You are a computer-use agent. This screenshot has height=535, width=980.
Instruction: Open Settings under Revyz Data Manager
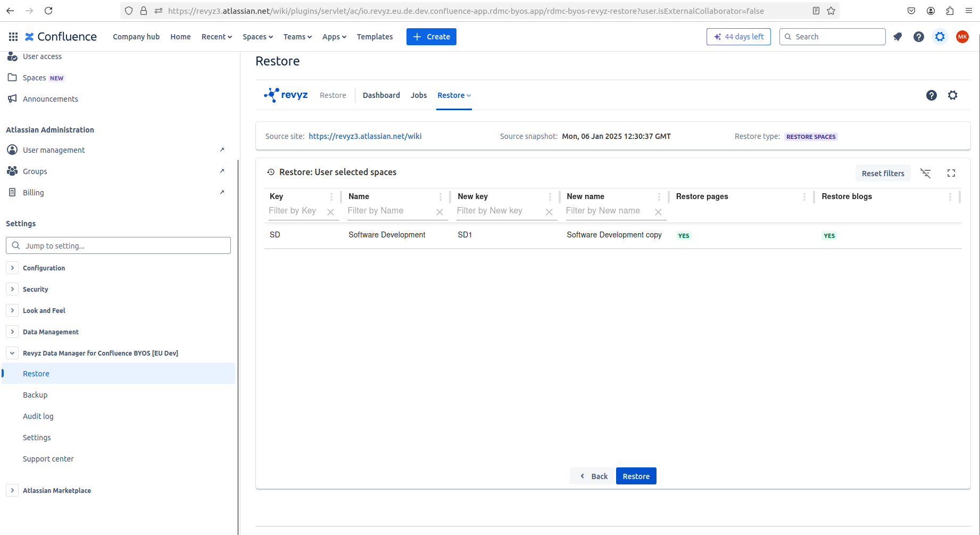[37, 438]
